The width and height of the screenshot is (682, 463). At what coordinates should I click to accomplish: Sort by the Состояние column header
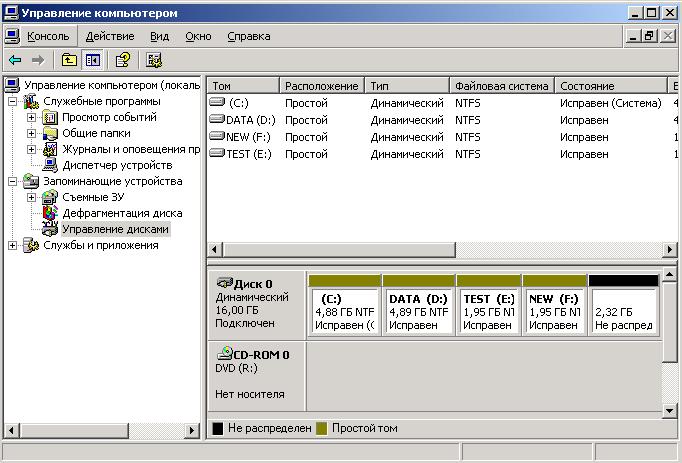coord(611,86)
